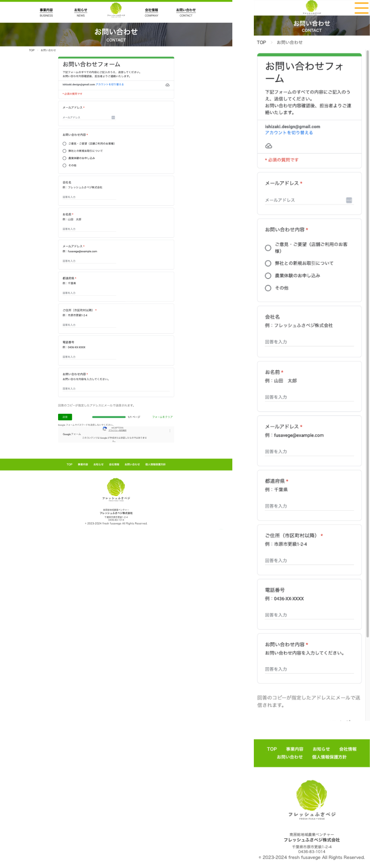Open お知らせ NEWS in desktop top navigation

(80, 12)
